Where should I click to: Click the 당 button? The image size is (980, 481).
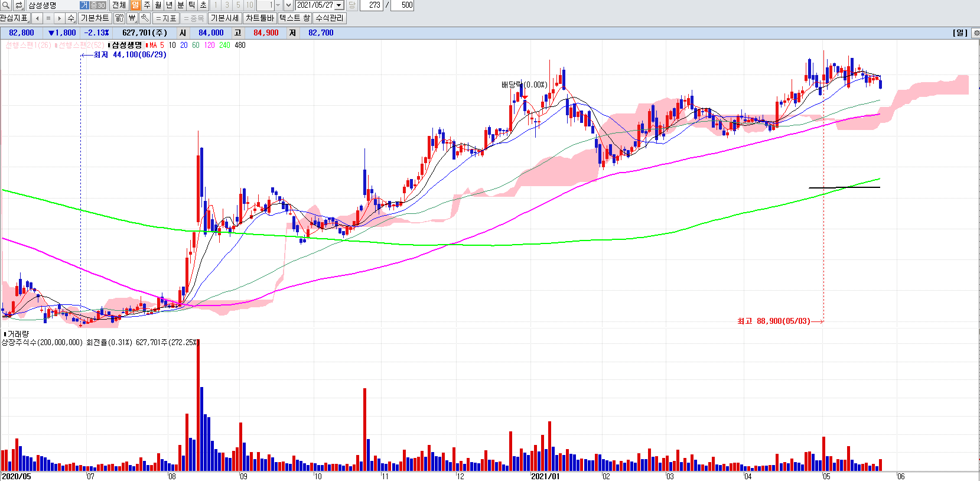pos(352,5)
